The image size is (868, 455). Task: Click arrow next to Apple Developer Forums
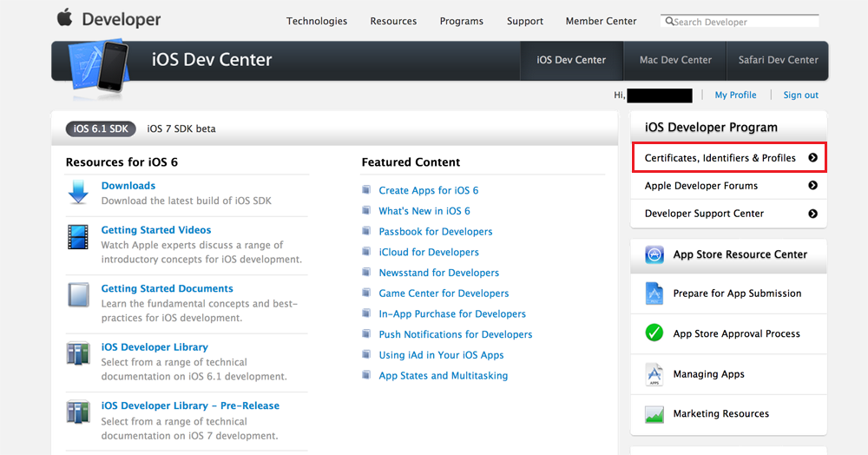point(812,186)
